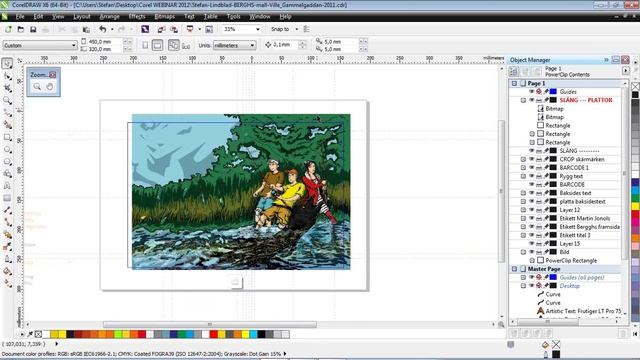Image resolution: width=640 pixels, height=360 pixels.
Task: Select the Ellipse tool in toolbox
Action: coord(7,149)
